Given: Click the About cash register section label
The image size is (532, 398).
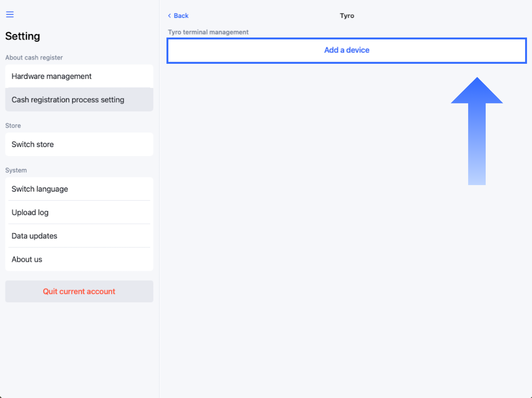Looking at the screenshot, I should (34, 58).
